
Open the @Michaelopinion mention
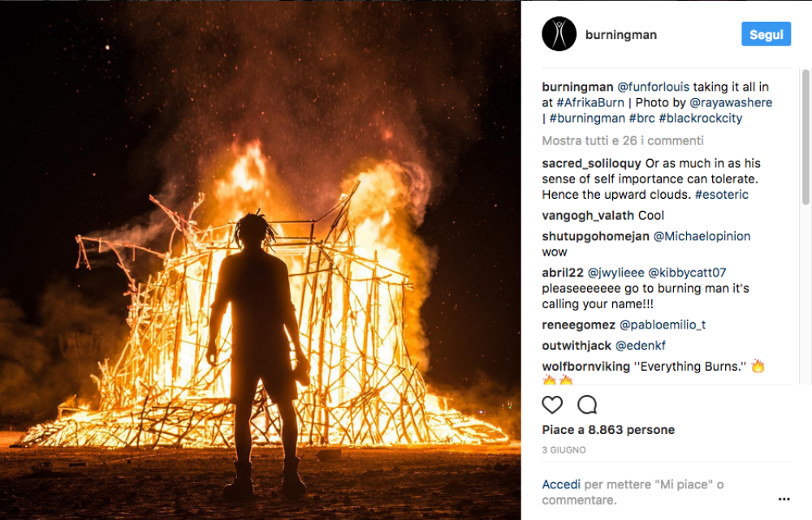tap(702, 236)
